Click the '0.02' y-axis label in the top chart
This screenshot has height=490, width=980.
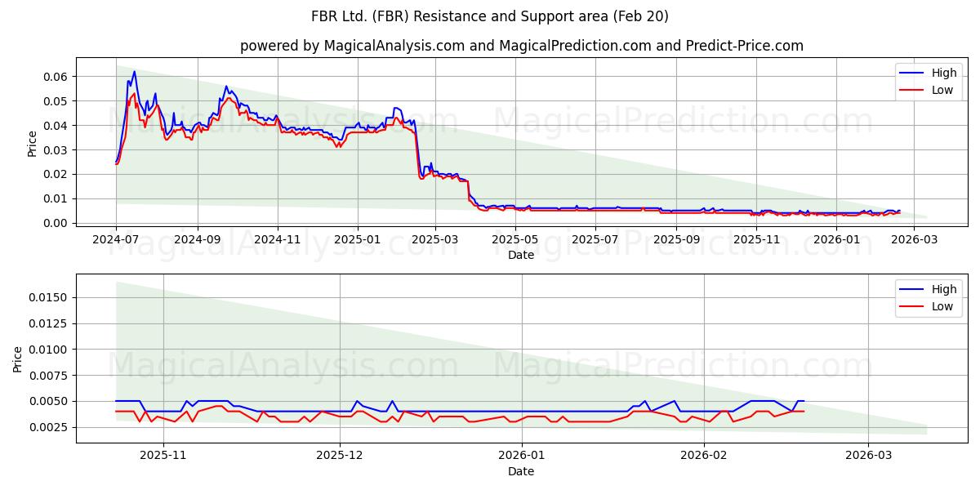tap(56, 174)
